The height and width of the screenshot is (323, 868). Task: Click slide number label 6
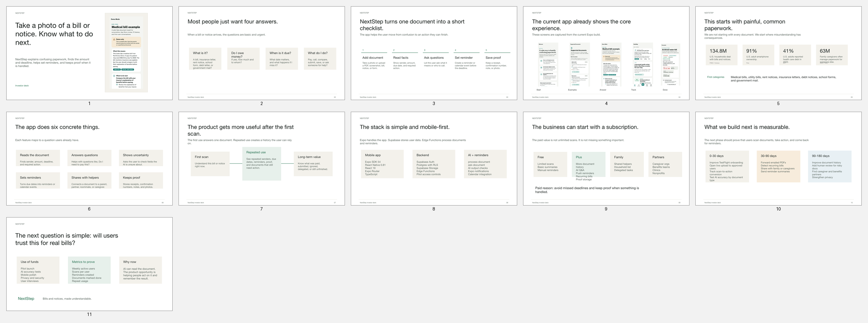click(x=89, y=209)
